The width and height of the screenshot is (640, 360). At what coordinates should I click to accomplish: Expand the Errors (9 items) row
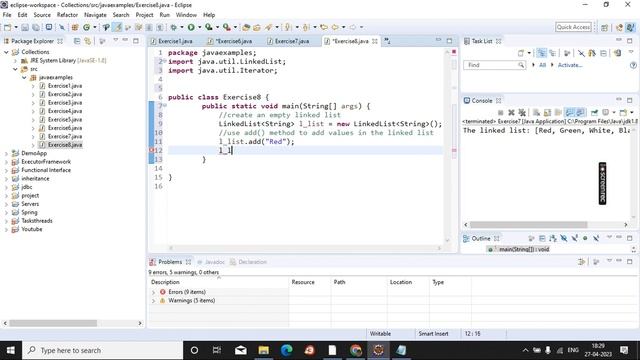(154, 292)
